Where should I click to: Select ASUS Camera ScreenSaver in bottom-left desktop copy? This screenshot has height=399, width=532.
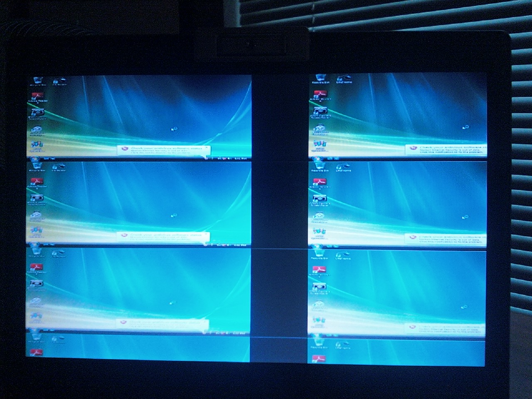[x=37, y=285]
